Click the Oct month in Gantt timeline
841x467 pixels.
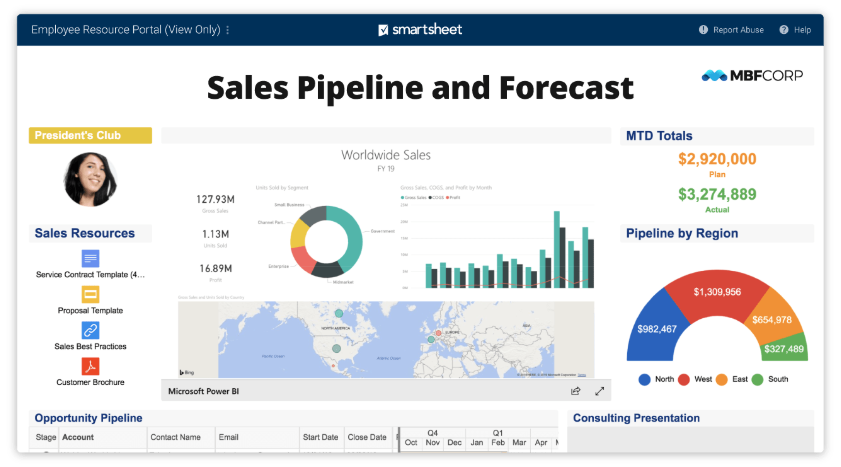(411, 443)
